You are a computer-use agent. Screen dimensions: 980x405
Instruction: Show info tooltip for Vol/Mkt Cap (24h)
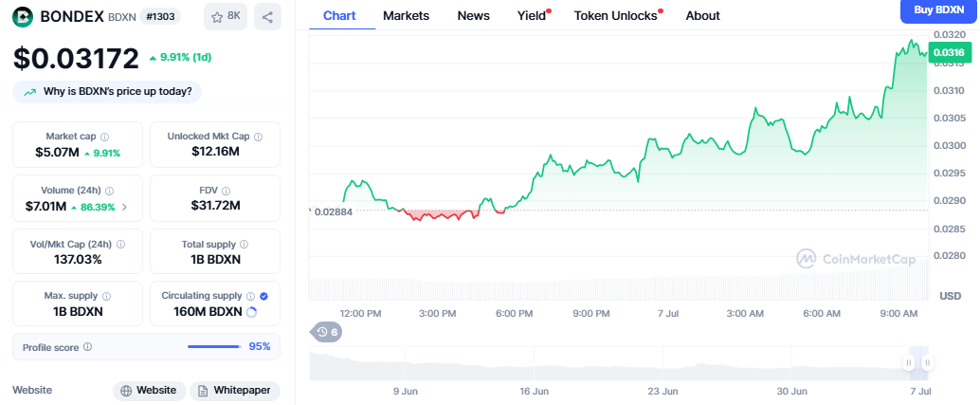(x=120, y=245)
